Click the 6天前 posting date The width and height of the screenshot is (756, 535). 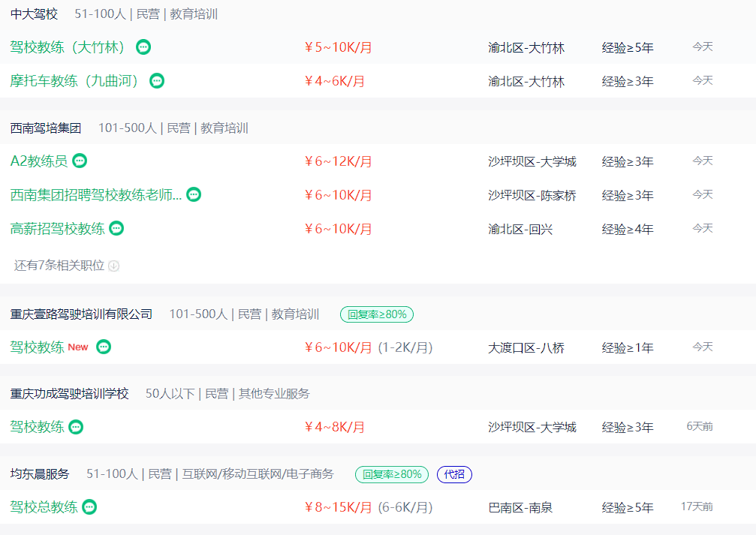tap(700, 426)
